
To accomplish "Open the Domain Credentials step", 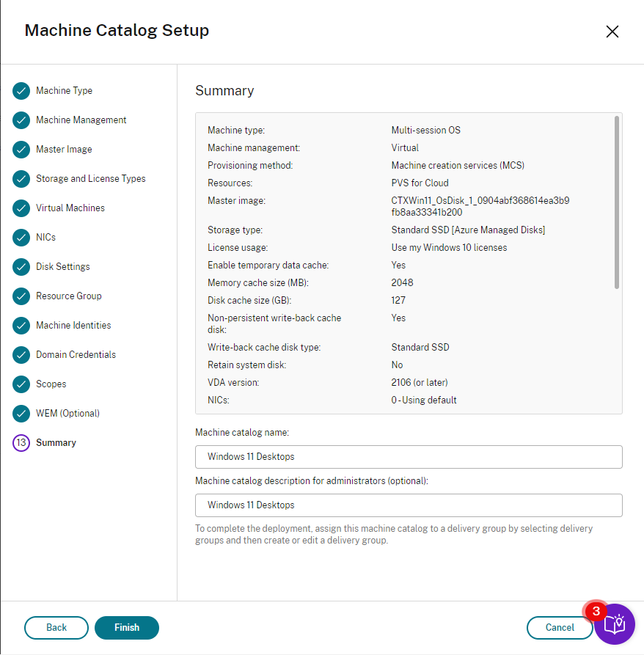I will tap(76, 355).
